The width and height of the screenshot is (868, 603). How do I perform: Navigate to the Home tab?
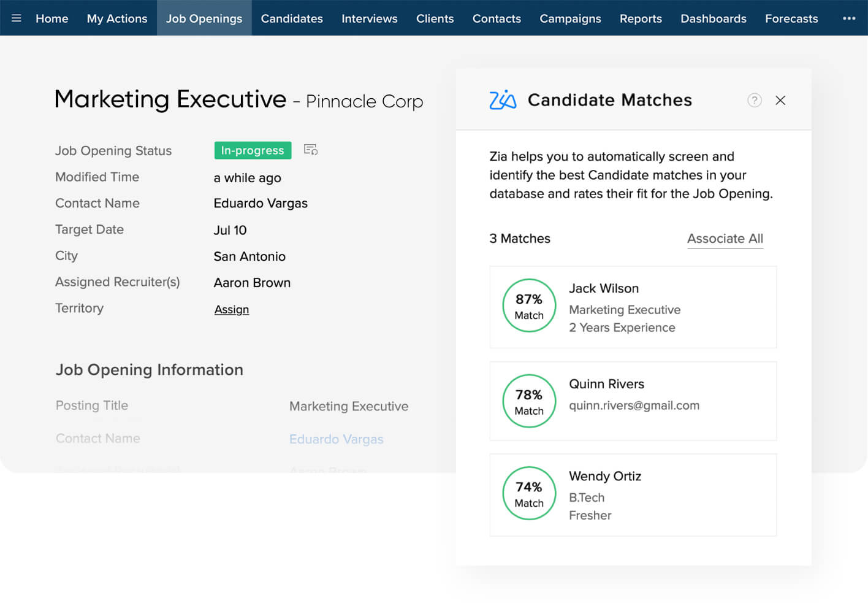coord(51,18)
